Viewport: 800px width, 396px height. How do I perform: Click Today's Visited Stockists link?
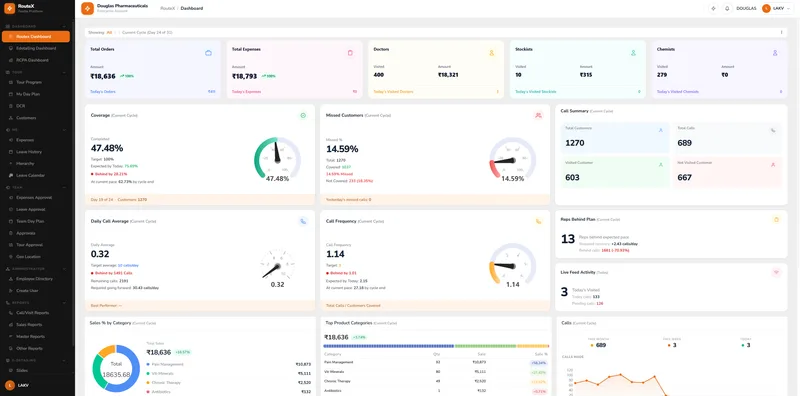[x=536, y=92]
